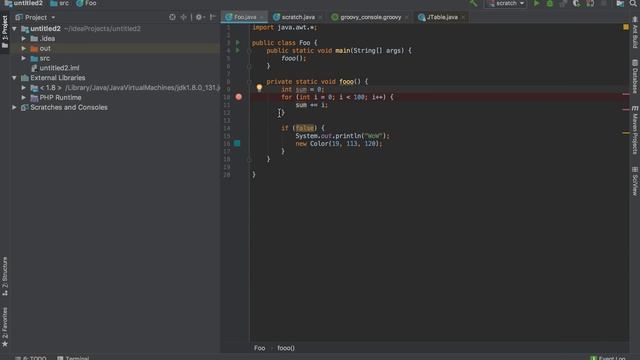Image resolution: width=640 pixels, height=360 pixels.
Task: Click Scroll from Source target icon
Action: click(x=172, y=17)
